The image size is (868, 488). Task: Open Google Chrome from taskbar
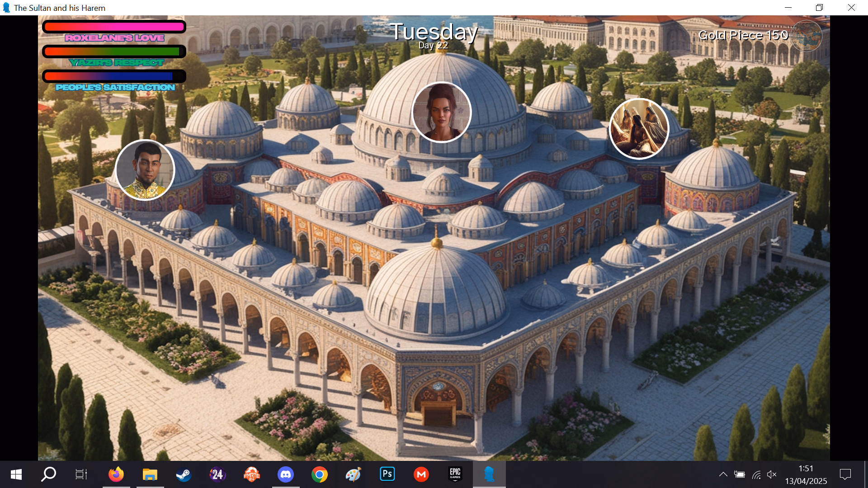tap(320, 474)
